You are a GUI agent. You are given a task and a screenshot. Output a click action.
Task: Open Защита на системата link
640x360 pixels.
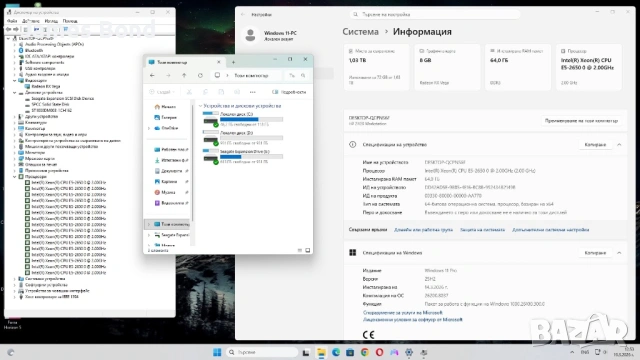tap(482, 230)
